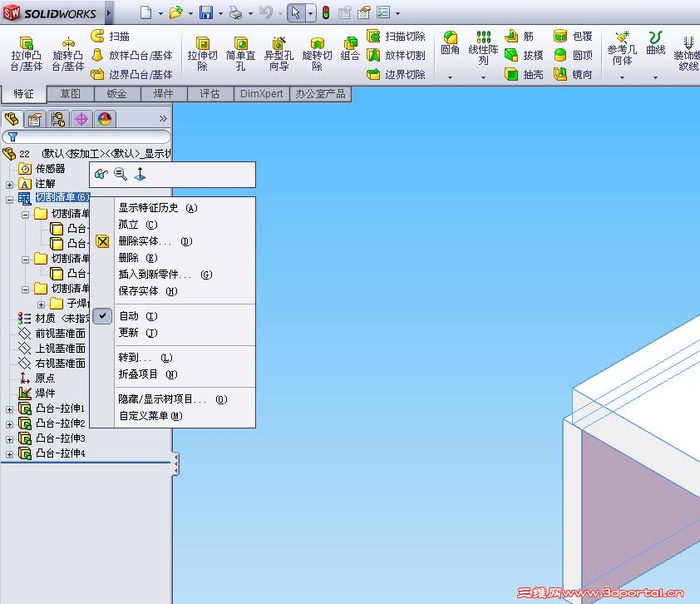Screen dimensions: 700x604
Task: Select the 简单直孔 simple hole tool
Action: pyautogui.click(x=240, y=54)
